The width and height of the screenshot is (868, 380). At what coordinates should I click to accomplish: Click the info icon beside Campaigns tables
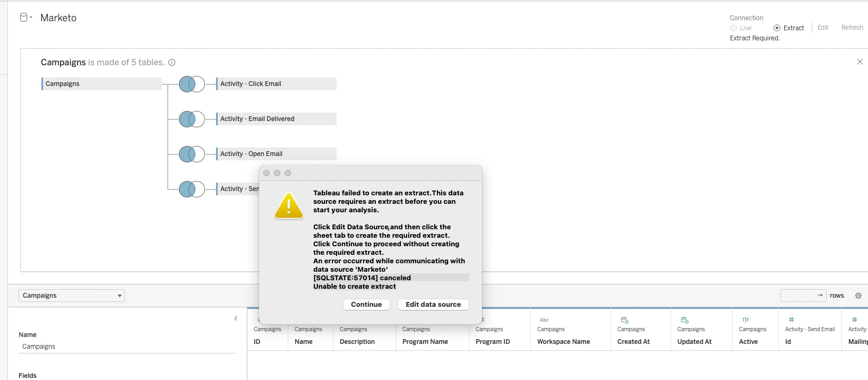172,63
